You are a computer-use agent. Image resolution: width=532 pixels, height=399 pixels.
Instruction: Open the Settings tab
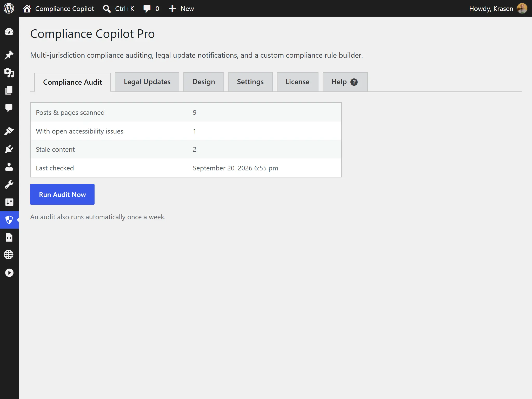tap(250, 82)
